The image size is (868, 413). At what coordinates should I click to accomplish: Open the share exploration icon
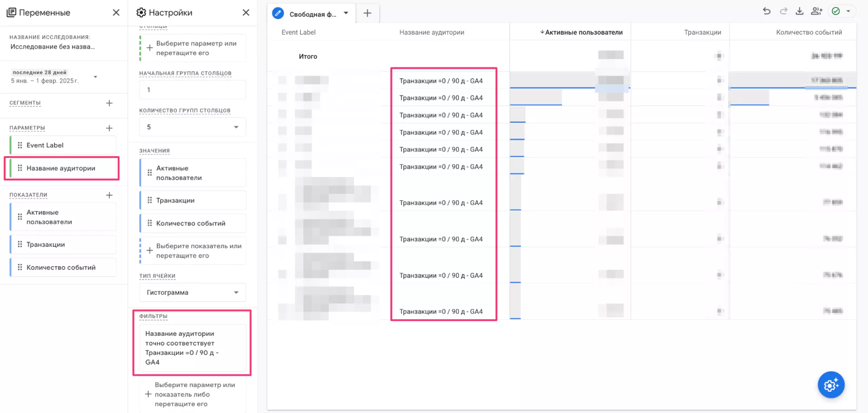point(816,11)
